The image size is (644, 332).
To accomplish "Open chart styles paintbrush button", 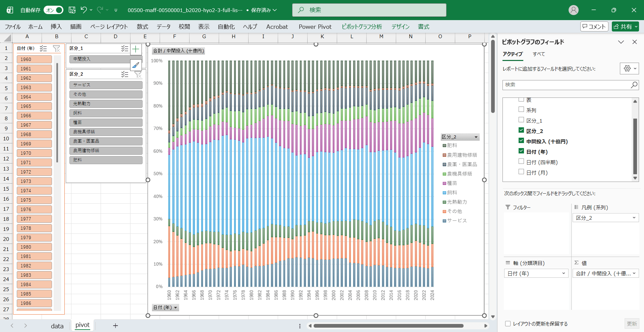I will tap(136, 65).
